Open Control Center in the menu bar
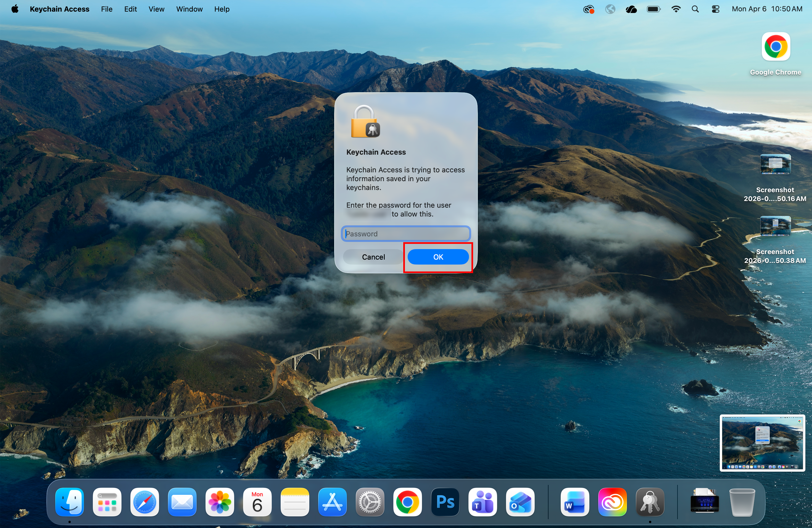This screenshot has height=528, width=812. [x=715, y=9]
